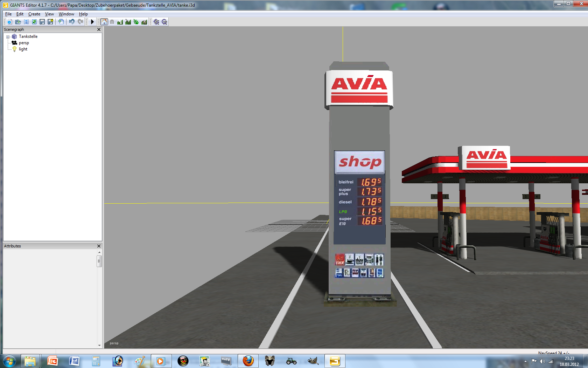This screenshot has width=588, height=368.
Task: Click the Save As floppy-with-star icon
Action: pos(50,22)
